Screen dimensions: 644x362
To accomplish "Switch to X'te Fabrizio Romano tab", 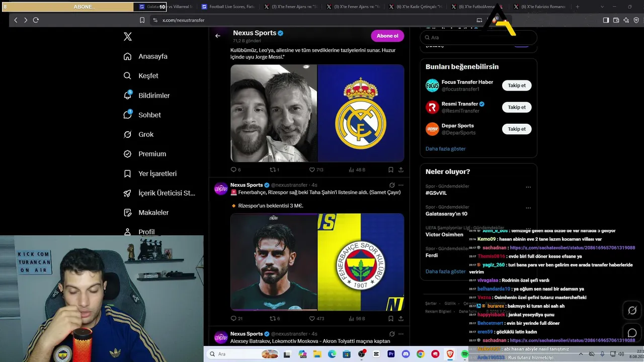I will click(x=539, y=7).
